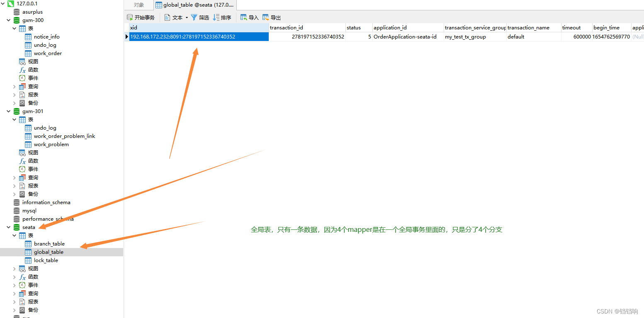
Task: Collapse the gxm-300 database node
Action: point(9,20)
